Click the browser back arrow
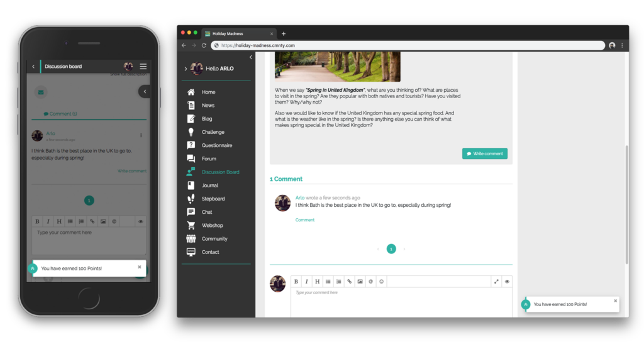 click(x=184, y=45)
